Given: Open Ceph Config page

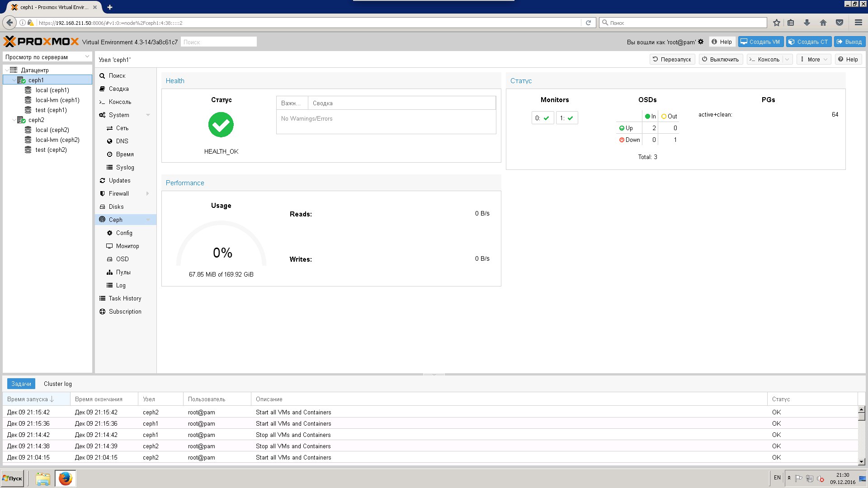Looking at the screenshot, I should pos(124,233).
